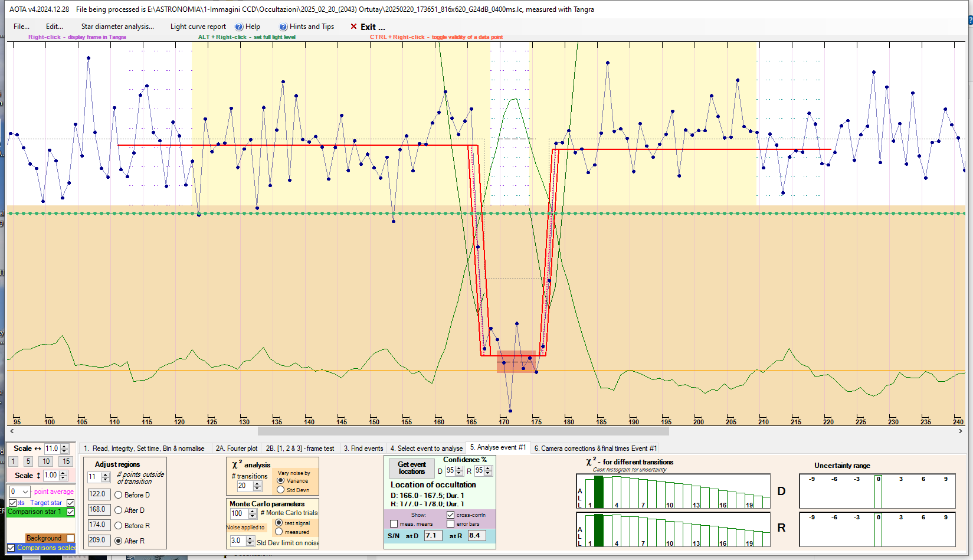Click the horizontal scrollbar left arrow

[12, 431]
